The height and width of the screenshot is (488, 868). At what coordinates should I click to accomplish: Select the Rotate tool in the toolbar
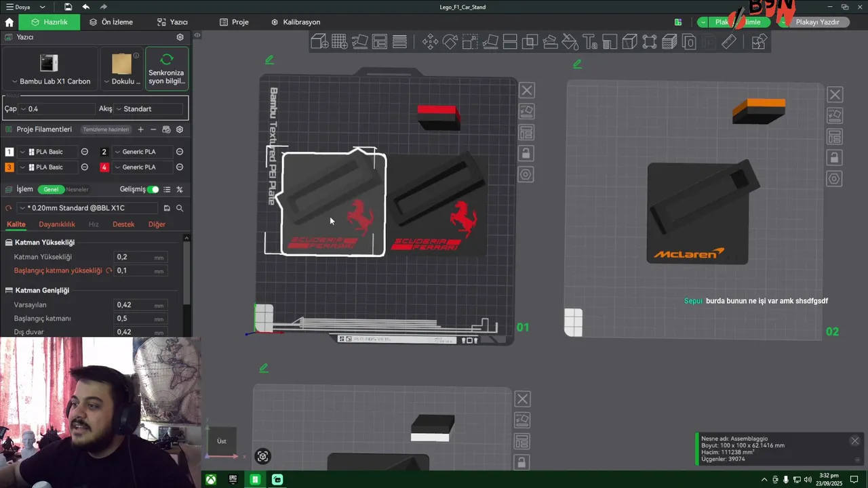coord(450,42)
